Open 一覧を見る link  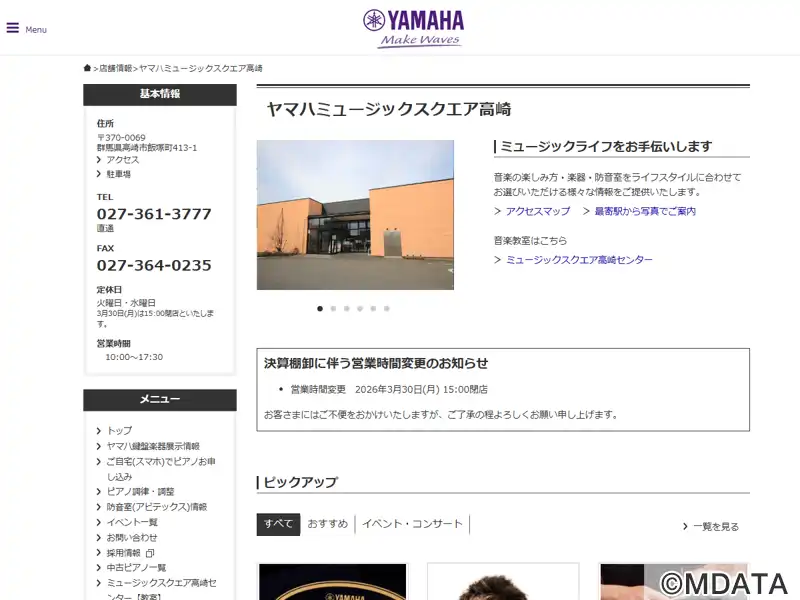click(716, 527)
